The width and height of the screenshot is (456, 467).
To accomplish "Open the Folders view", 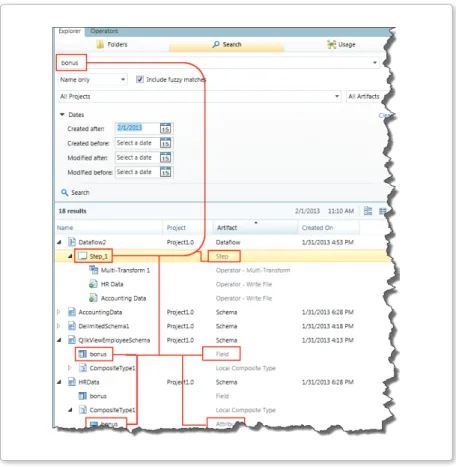I will (x=112, y=44).
